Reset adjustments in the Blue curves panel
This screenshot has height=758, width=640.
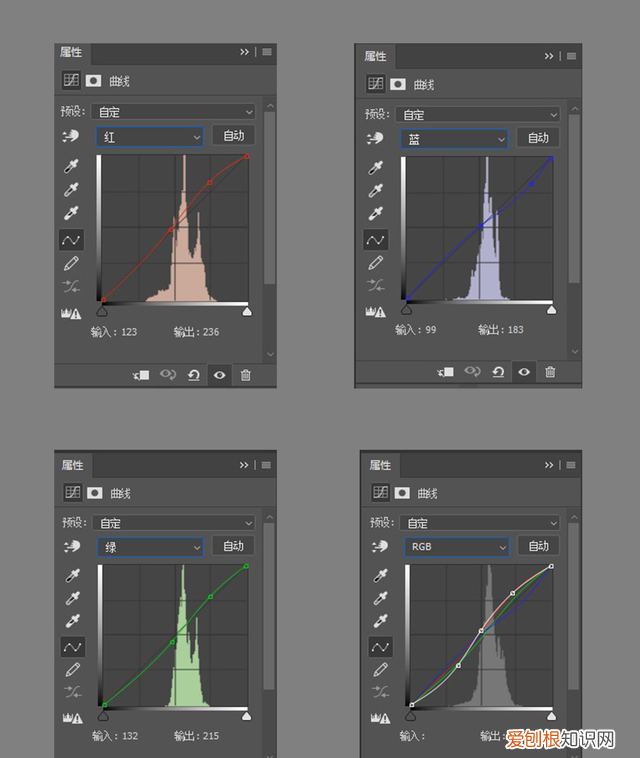(x=498, y=371)
